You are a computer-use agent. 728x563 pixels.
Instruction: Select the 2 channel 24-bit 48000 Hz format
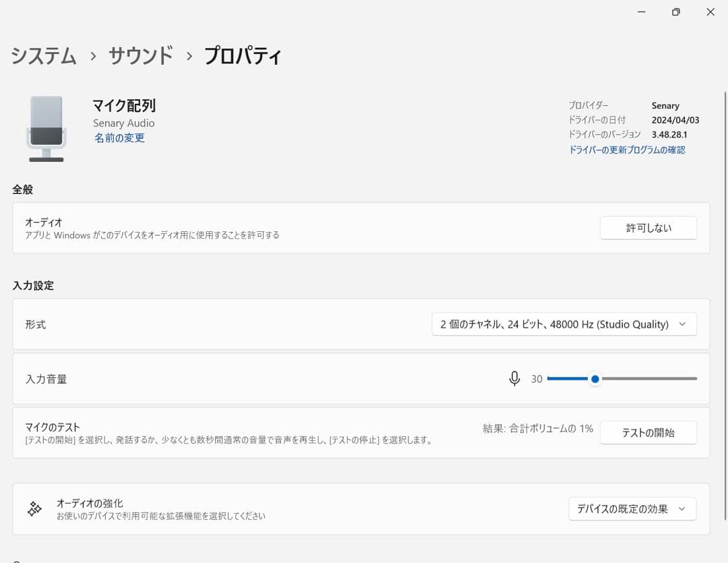tap(564, 324)
